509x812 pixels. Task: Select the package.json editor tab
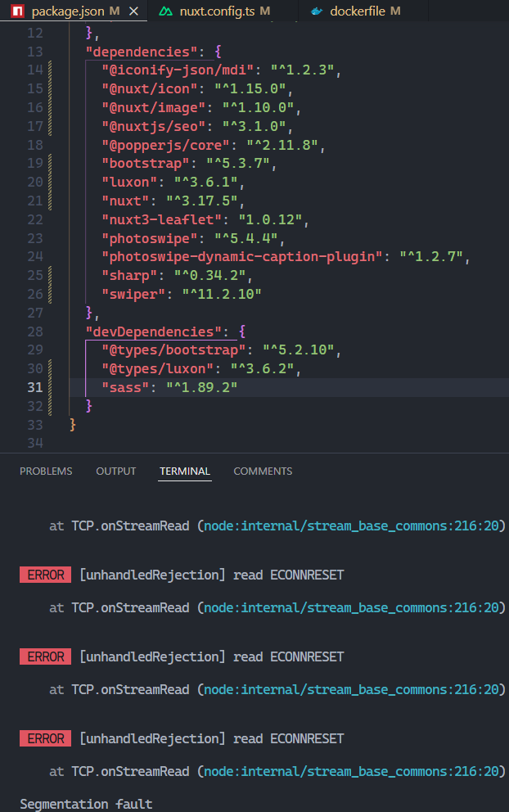[74, 11]
